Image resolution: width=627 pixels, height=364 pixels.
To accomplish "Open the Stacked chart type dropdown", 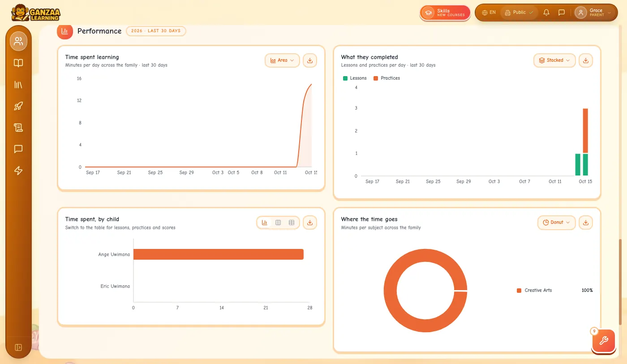I will point(554,60).
